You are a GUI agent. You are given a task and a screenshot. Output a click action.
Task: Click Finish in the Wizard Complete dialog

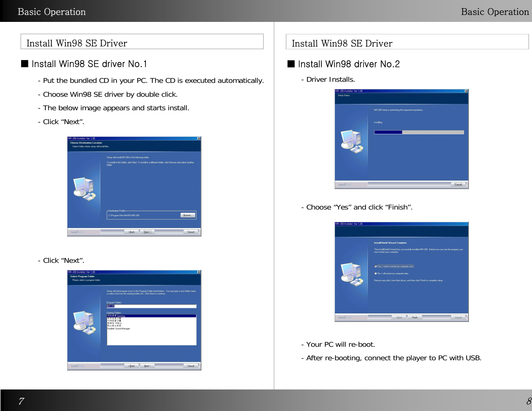click(415, 317)
